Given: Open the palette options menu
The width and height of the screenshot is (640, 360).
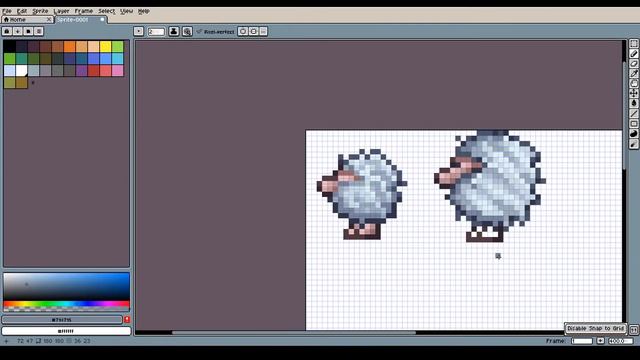Looking at the screenshot, I should coord(39,31).
